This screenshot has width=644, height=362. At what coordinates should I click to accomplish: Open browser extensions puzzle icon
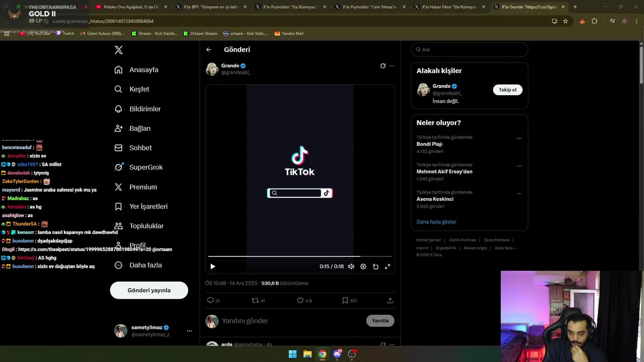pyautogui.click(x=594, y=21)
